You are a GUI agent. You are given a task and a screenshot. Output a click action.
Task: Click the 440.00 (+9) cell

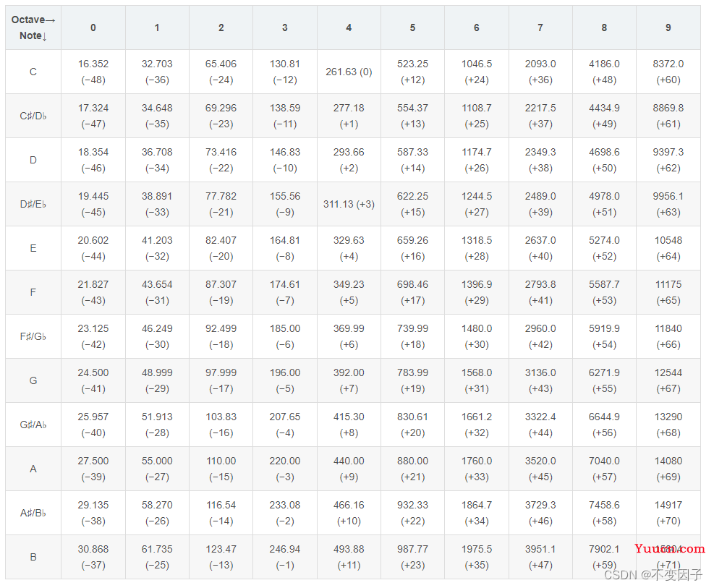pos(349,469)
